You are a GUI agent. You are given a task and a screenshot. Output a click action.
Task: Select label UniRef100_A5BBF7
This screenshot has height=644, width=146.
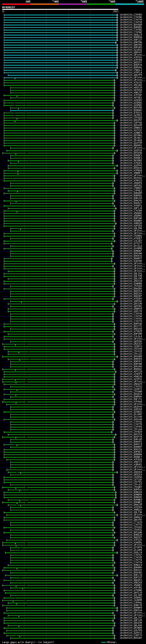click(x=131, y=173)
